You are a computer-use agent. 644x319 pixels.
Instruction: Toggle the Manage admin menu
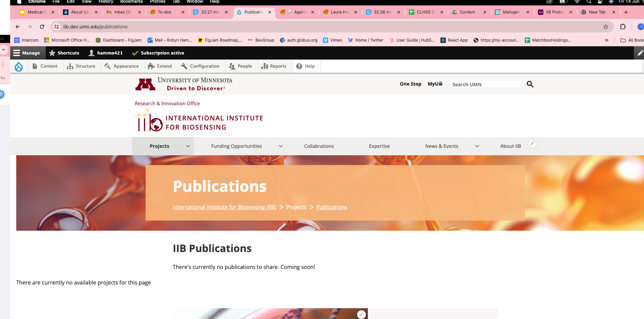click(26, 53)
